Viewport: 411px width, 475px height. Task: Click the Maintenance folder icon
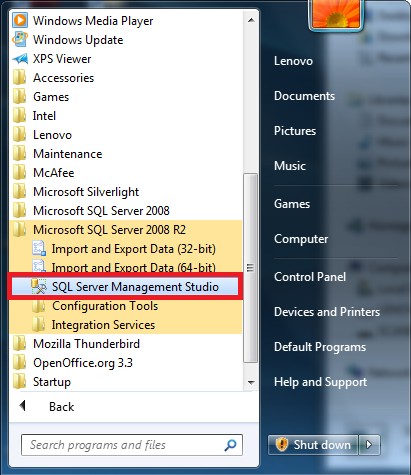point(19,154)
